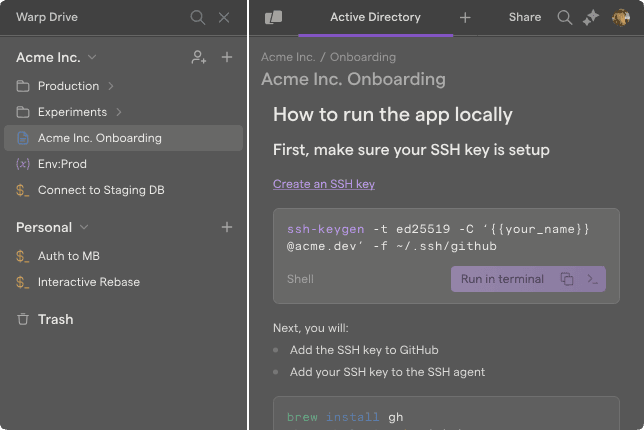
Task: Search within Warp Drive panel
Action: [198, 17]
